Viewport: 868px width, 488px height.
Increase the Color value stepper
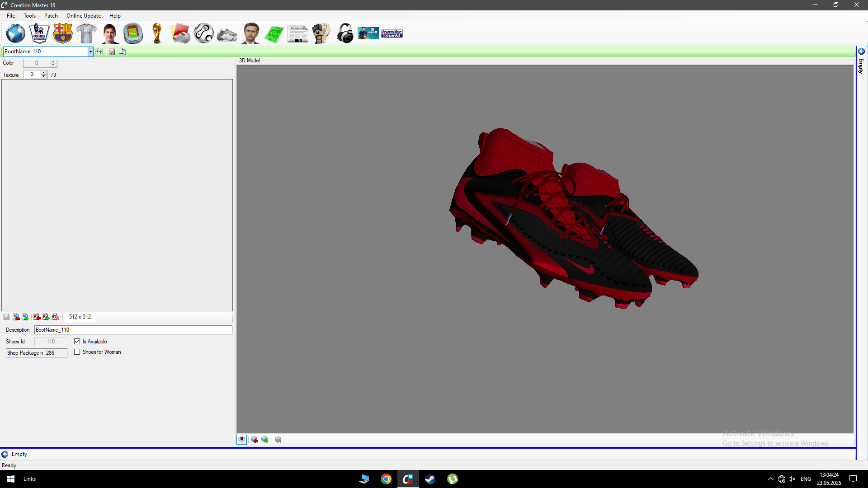pyautogui.click(x=53, y=61)
